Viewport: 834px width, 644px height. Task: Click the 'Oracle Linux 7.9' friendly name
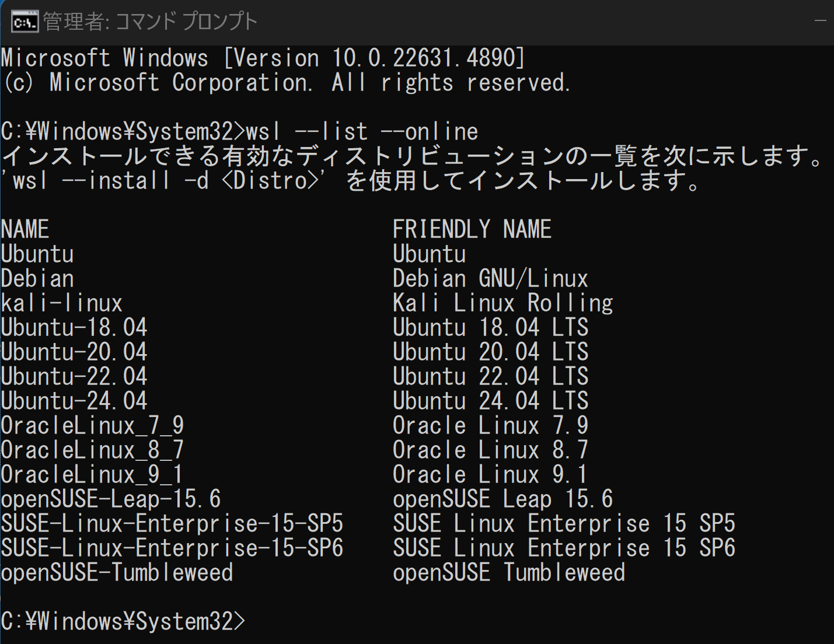[x=491, y=425]
